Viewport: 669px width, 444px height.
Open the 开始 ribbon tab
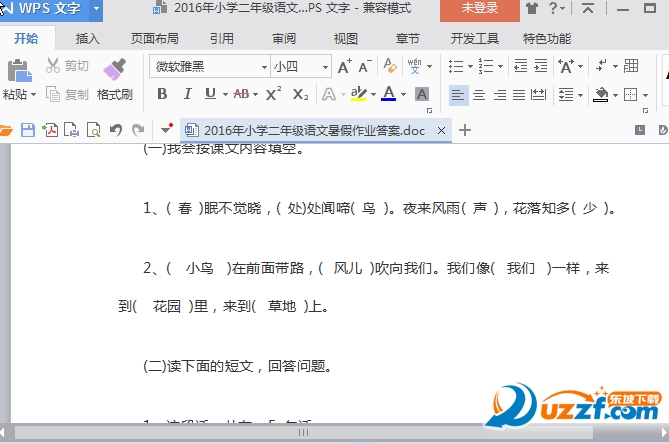(x=26, y=39)
